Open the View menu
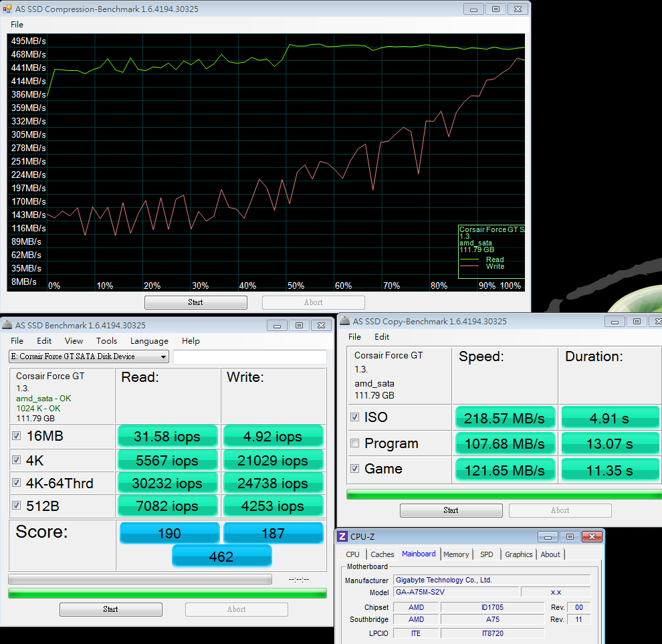 click(x=74, y=341)
